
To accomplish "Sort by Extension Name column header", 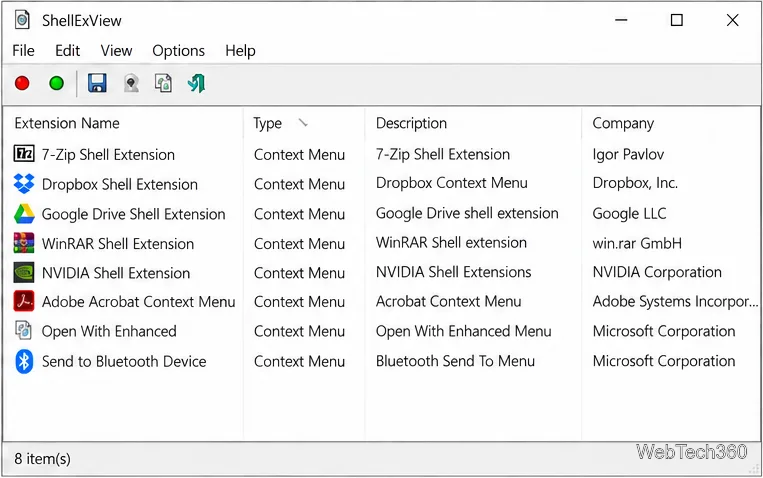I will pos(67,123).
